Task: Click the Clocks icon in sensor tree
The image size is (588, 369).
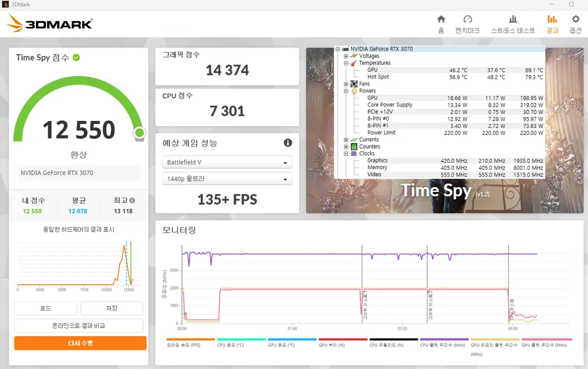Action: pyautogui.click(x=354, y=154)
